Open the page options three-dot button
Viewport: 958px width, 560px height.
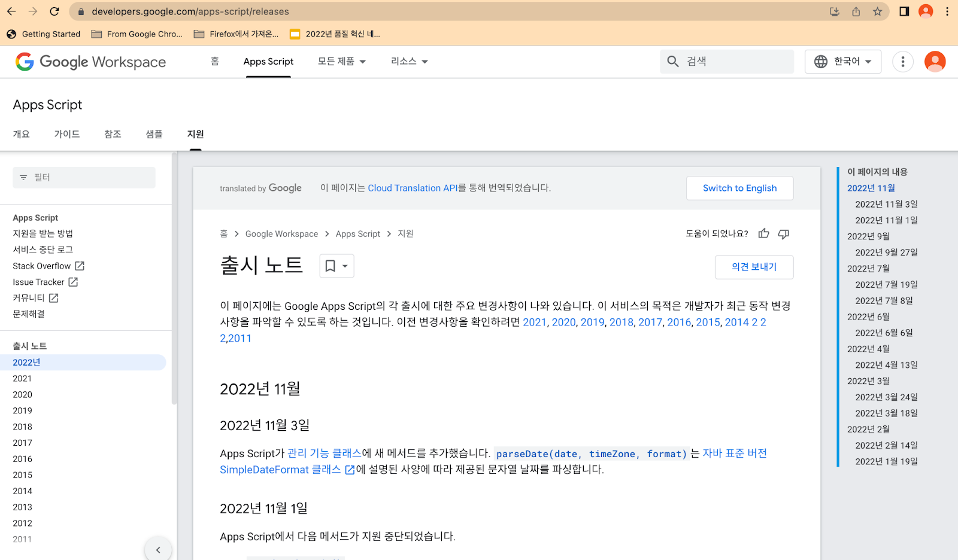(903, 62)
